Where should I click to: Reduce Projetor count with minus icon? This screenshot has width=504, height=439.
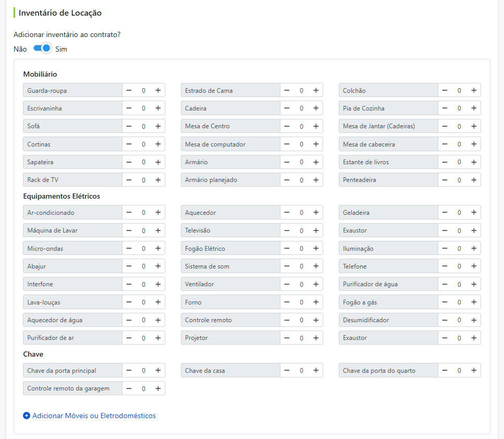287,338
